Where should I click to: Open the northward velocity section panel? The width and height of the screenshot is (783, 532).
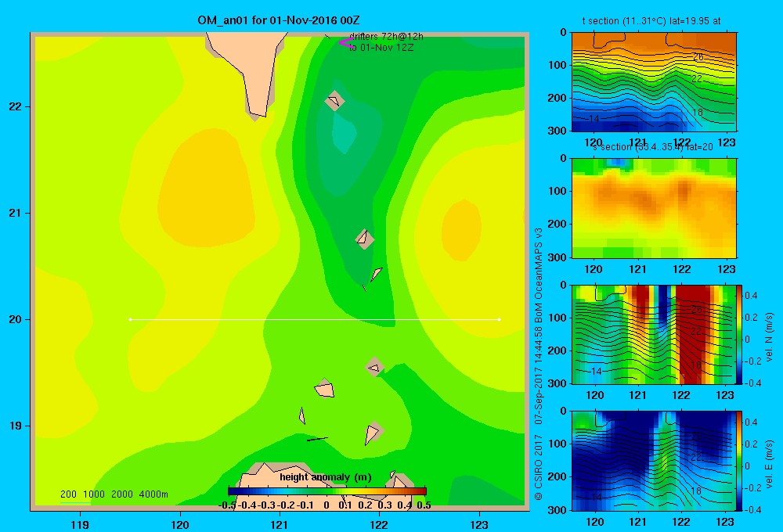[x=654, y=334]
